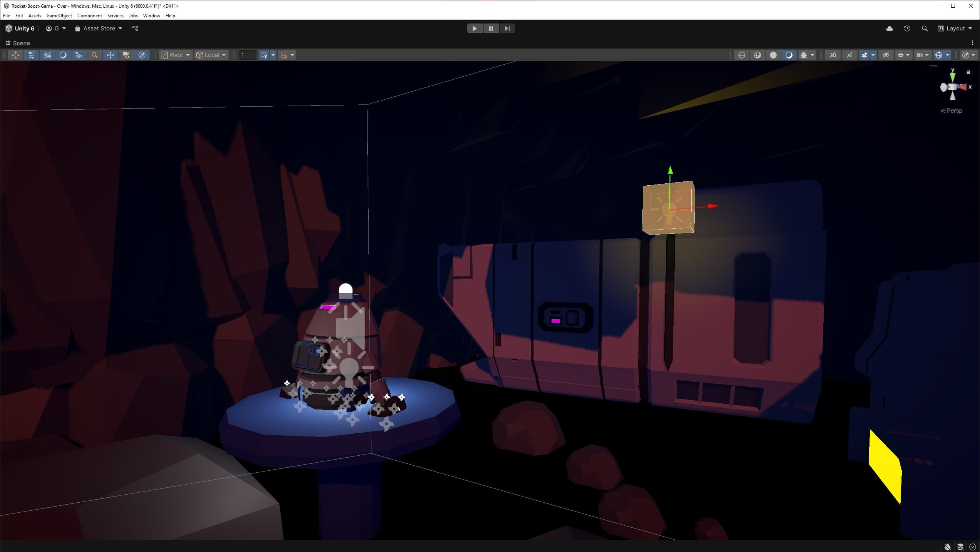Toggle the scene view lock icon
980x552 pixels.
968,72
